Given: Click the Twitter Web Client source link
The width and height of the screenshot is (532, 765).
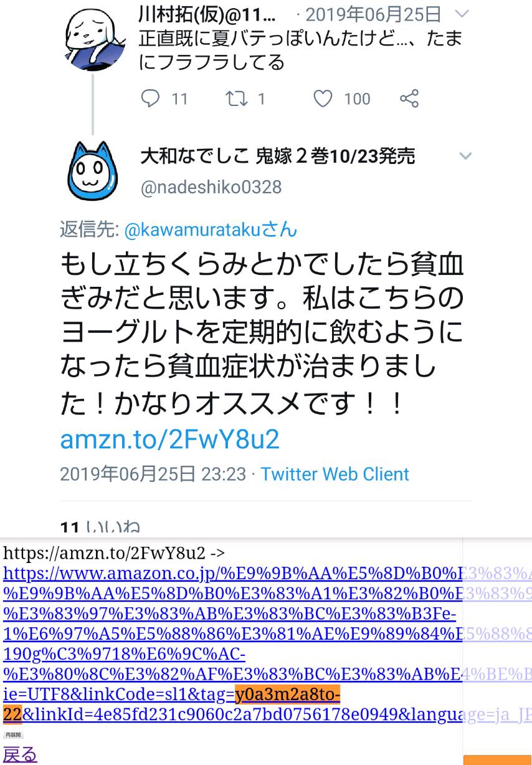Looking at the screenshot, I should (335, 474).
